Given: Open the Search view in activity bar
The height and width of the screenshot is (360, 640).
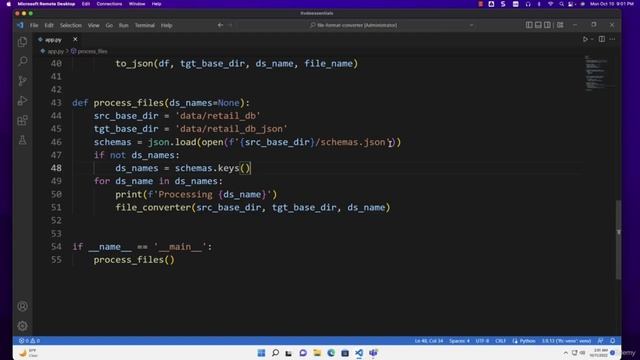Looking at the screenshot, I should (x=22, y=61).
